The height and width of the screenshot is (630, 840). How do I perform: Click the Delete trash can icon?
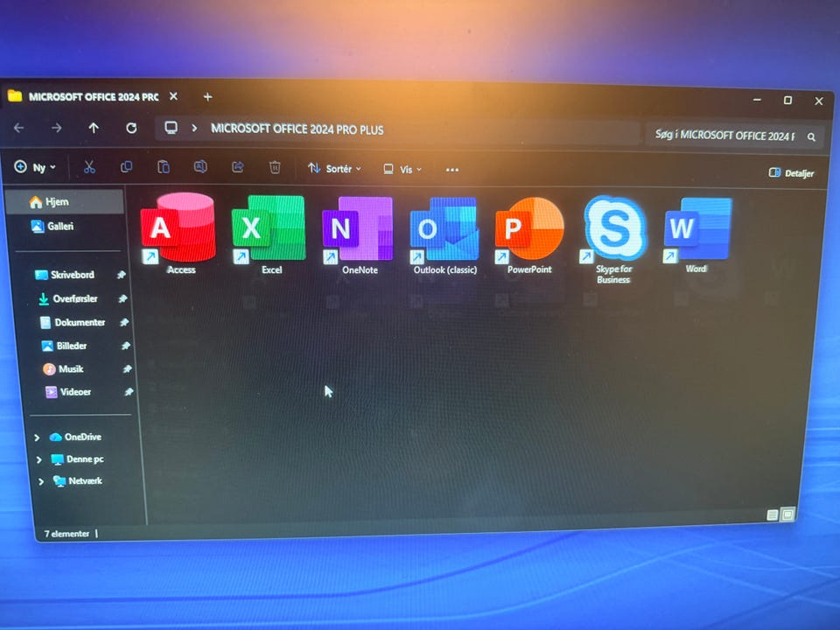[275, 168]
